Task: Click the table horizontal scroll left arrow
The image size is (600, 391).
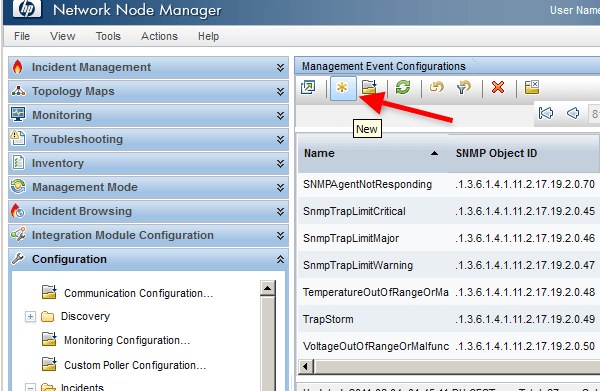Action: (305, 367)
